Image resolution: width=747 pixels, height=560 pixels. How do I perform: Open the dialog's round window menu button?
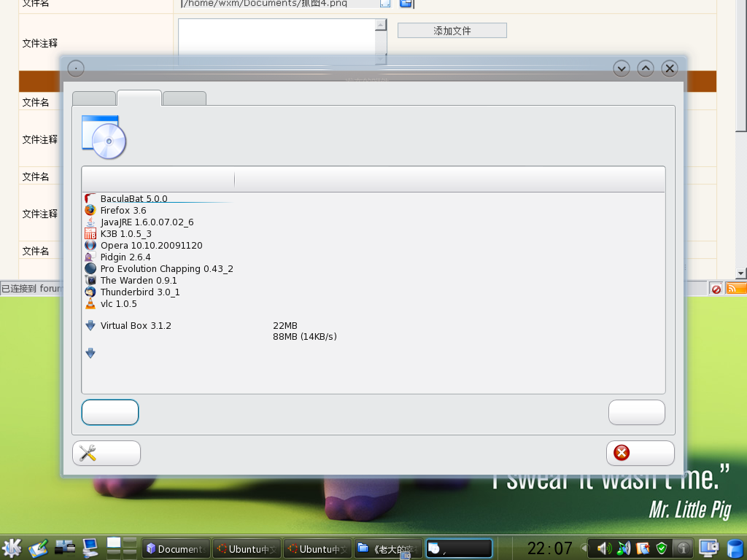coord(76,69)
